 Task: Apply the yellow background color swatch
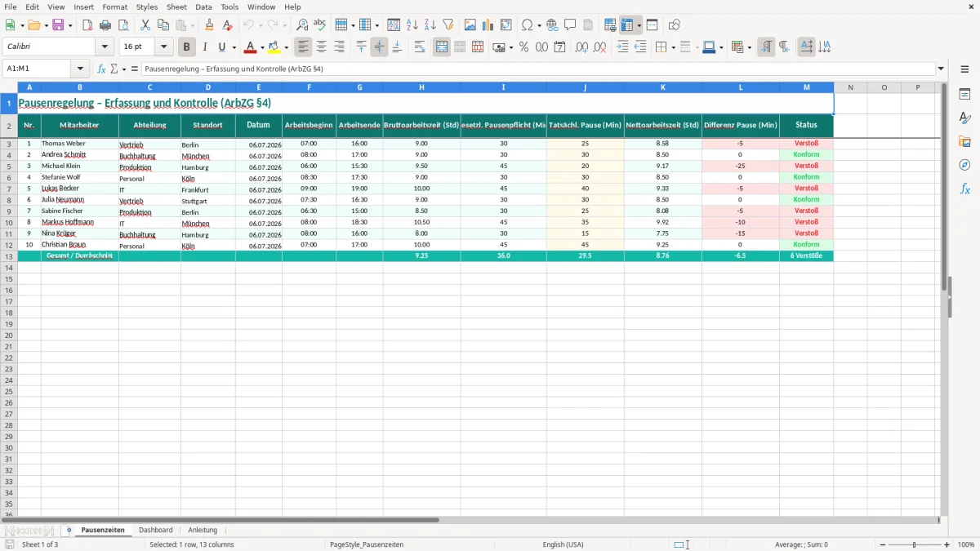274,47
